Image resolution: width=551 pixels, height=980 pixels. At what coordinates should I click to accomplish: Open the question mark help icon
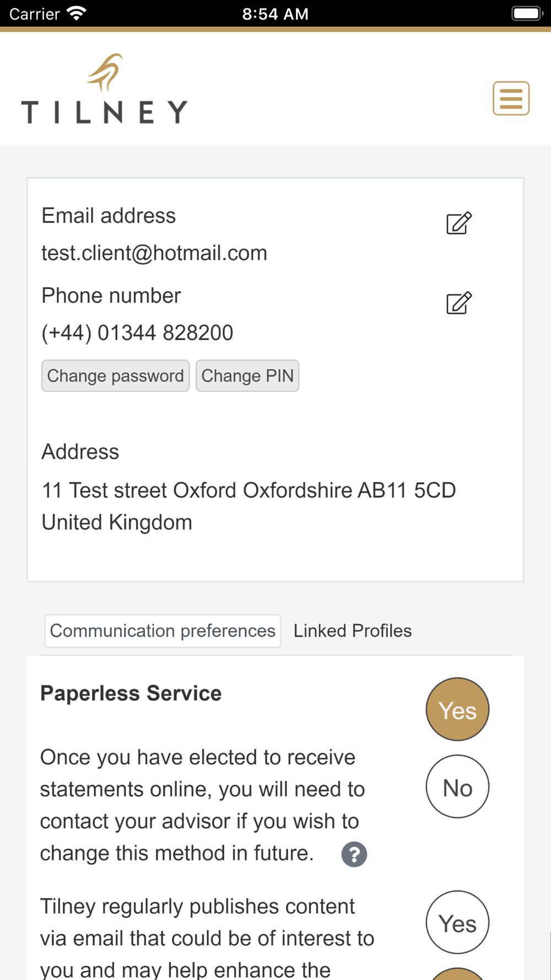point(354,854)
